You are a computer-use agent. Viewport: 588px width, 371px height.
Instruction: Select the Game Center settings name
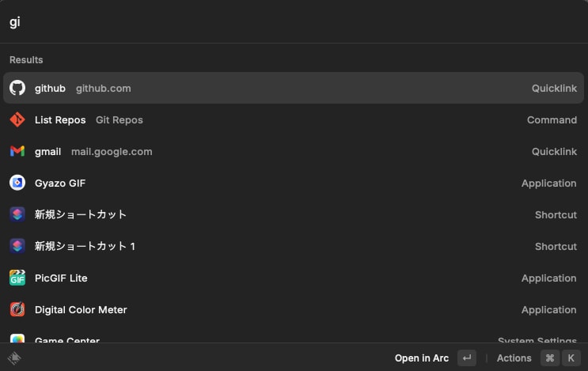coord(67,339)
